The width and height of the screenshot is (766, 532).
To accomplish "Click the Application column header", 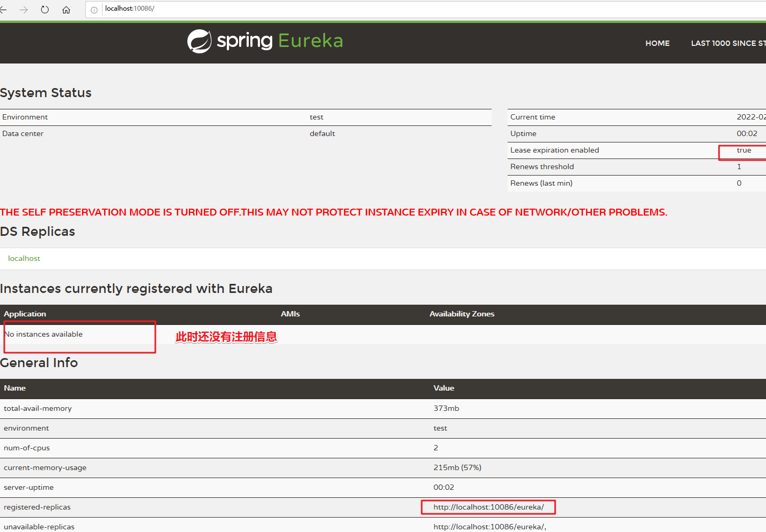I will tap(25, 314).
